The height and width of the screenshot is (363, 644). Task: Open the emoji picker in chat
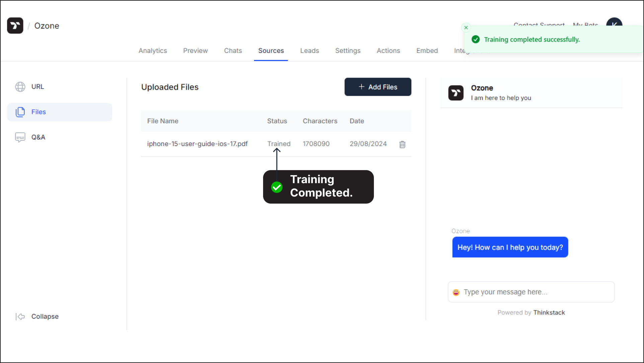point(456,292)
